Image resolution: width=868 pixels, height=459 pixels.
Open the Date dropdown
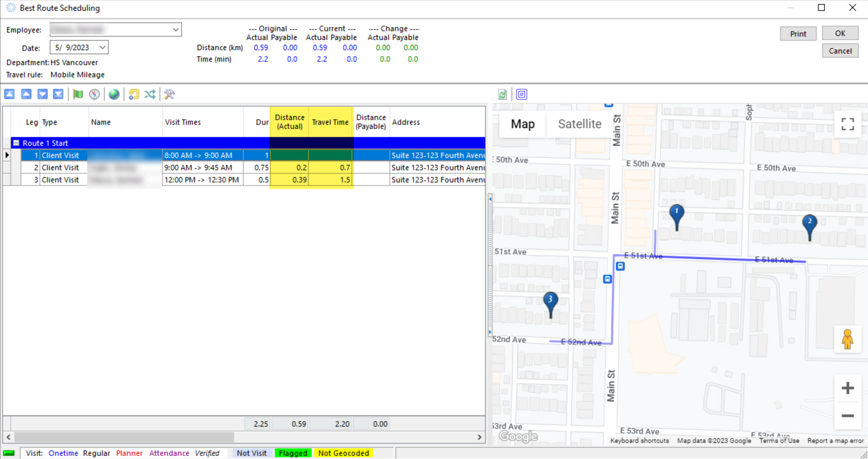(x=100, y=47)
